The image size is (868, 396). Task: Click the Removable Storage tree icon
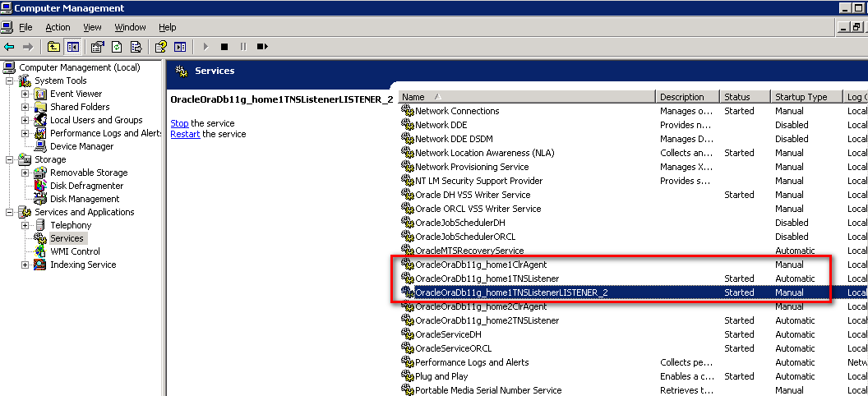(x=41, y=173)
